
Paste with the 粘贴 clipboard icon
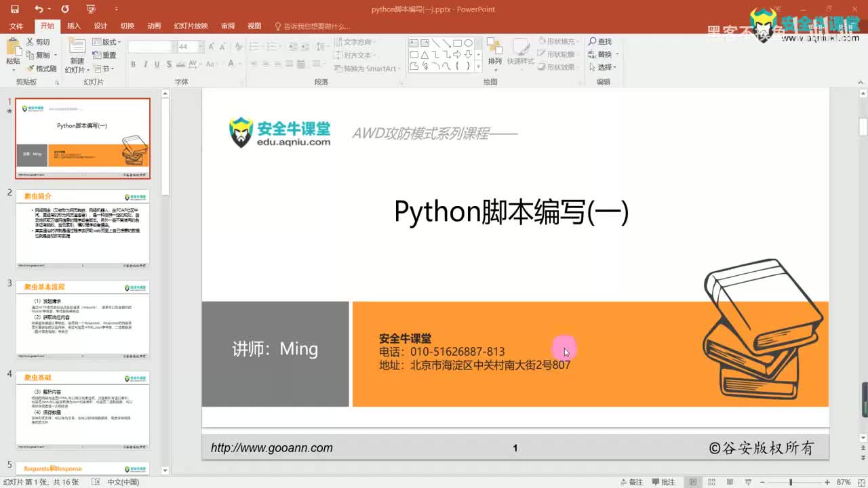[x=13, y=52]
